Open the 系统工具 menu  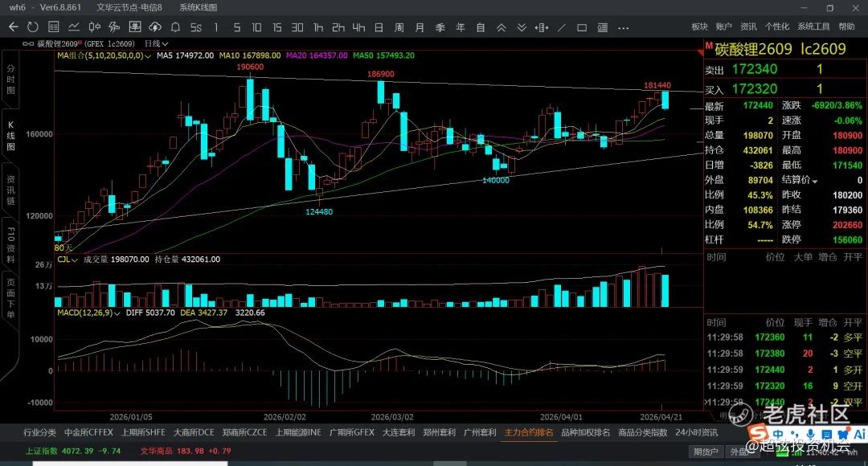(813, 27)
